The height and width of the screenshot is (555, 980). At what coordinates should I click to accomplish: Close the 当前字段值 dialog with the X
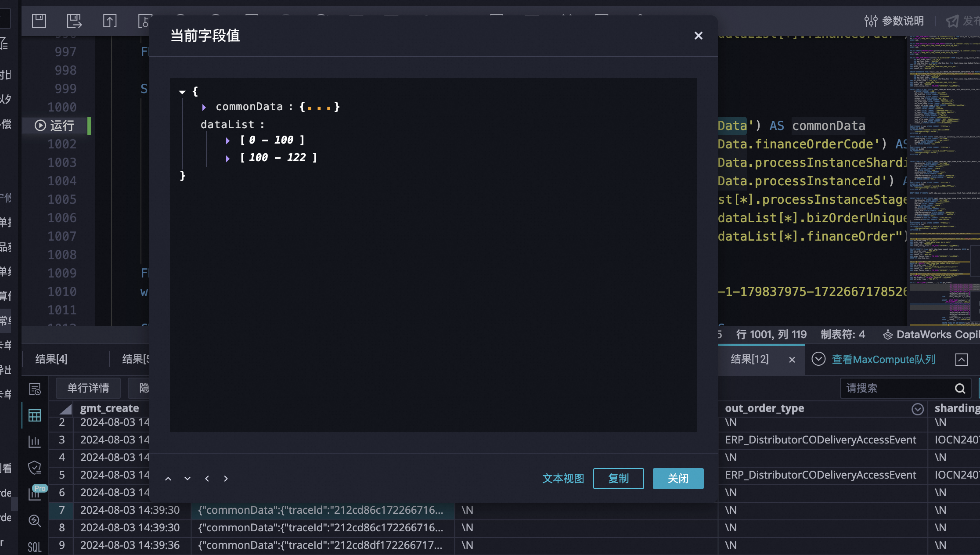coord(698,36)
